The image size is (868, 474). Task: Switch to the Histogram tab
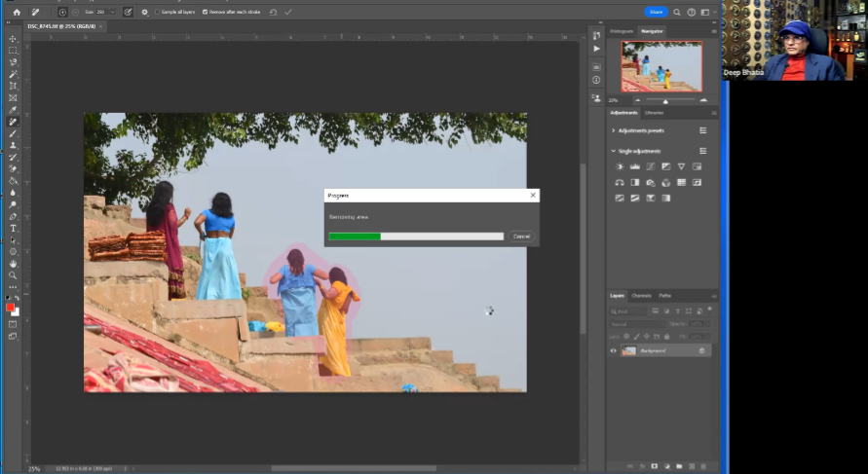pos(622,31)
